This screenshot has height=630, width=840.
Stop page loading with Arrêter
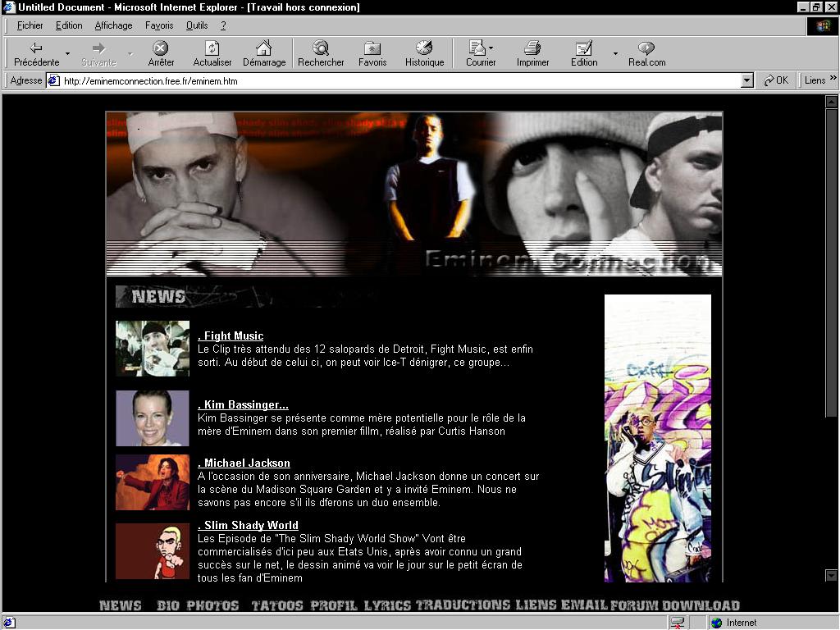161,54
